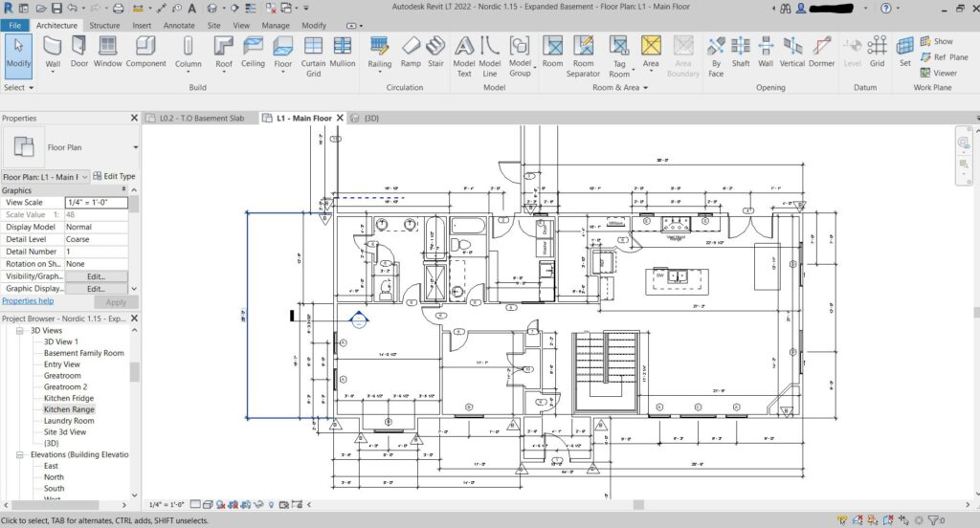Select the Area tool

click(x=651, y=54)
